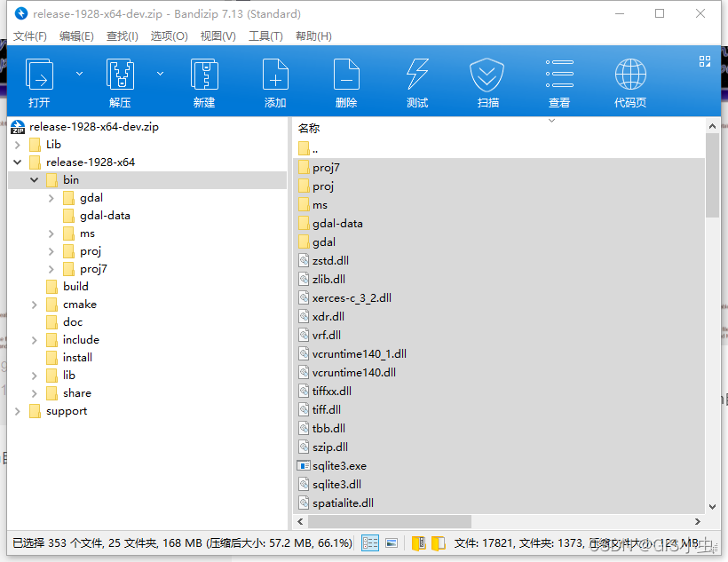The height and width of the screenshot is (562, 728).
Task: Expand the lib folder under release-1928-x64
Action: pos(35,376)
